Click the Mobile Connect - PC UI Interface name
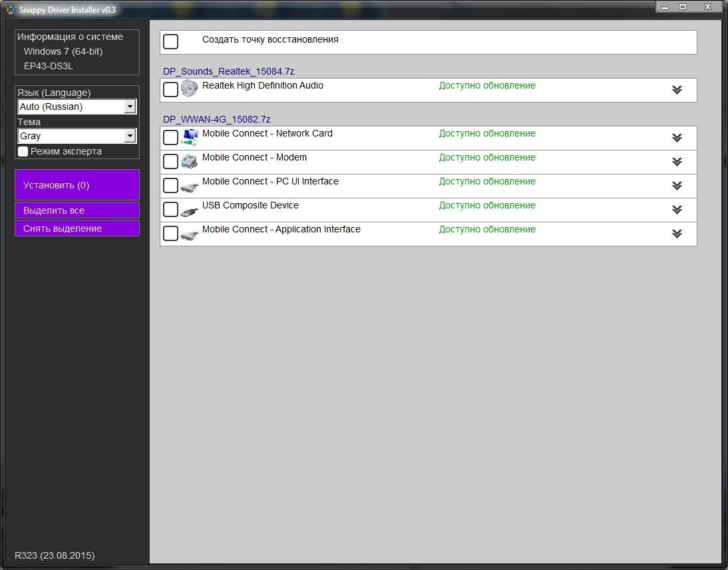 tap(270, 181)
